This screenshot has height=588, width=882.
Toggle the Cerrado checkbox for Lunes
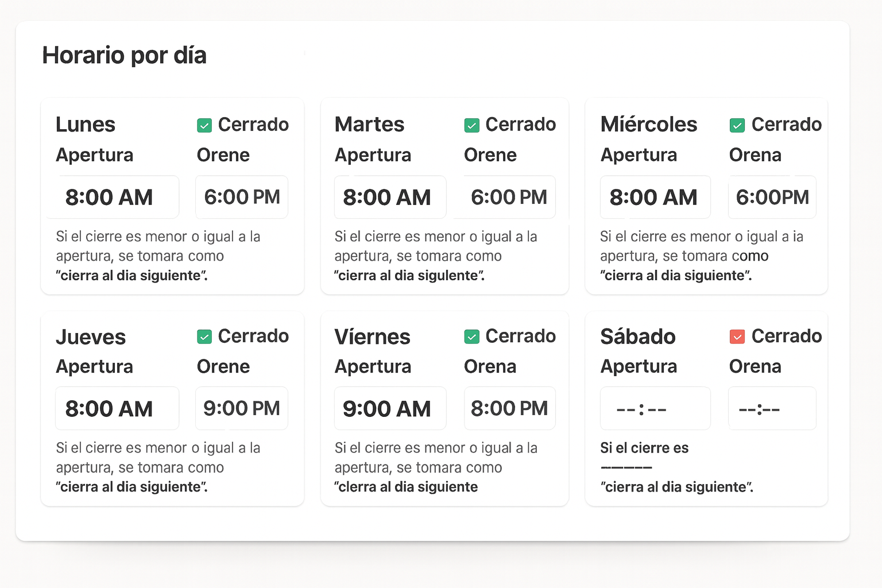(x=204, y=125)
